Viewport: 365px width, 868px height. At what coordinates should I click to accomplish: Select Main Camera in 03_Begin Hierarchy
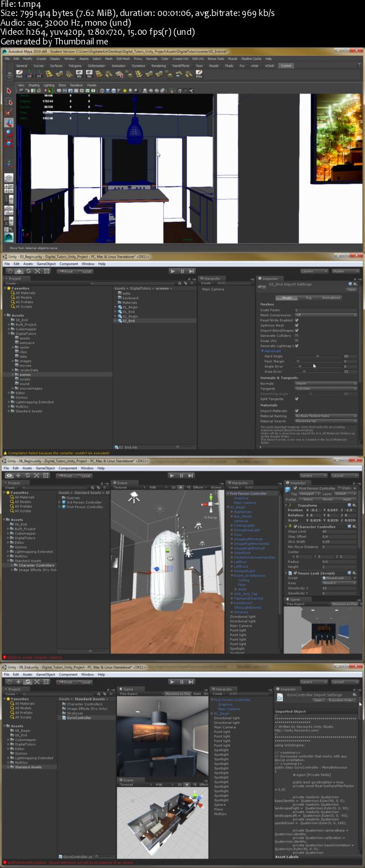coord(213,289)
